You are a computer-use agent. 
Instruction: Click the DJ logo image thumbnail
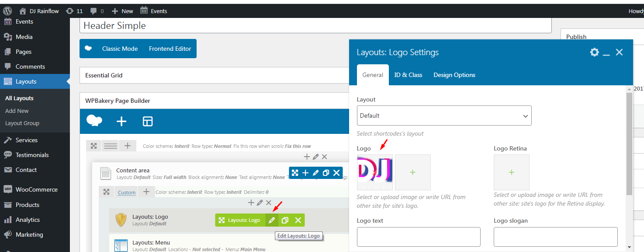pyautogui.click(x=375, y=172)
